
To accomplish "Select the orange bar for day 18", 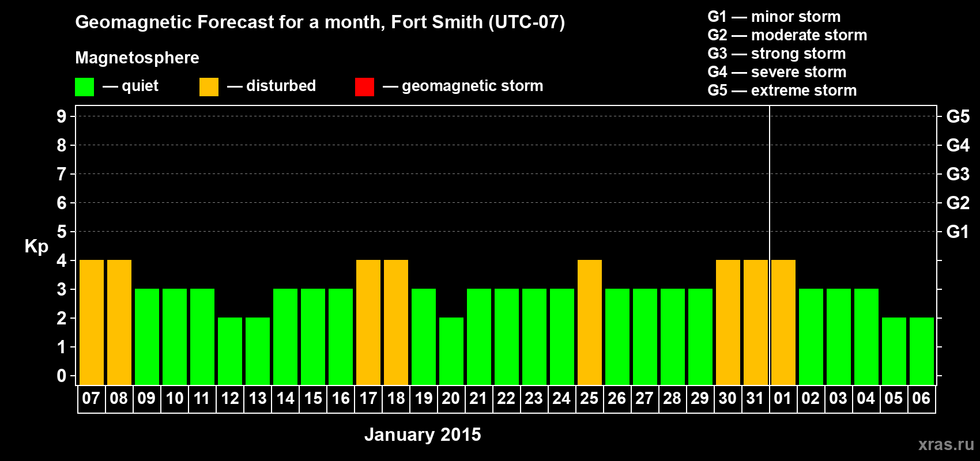I will [x=396, y=322].
